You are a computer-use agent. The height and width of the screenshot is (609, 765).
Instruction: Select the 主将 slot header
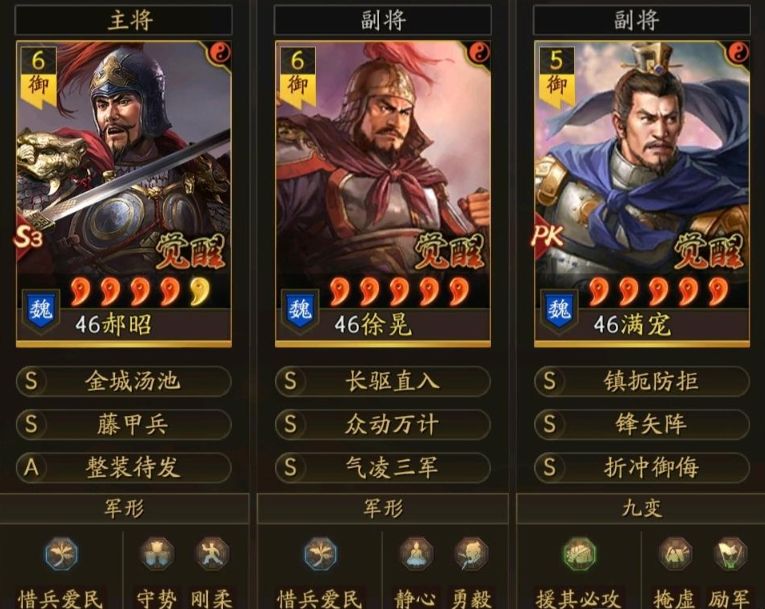(x=123, y=20)
